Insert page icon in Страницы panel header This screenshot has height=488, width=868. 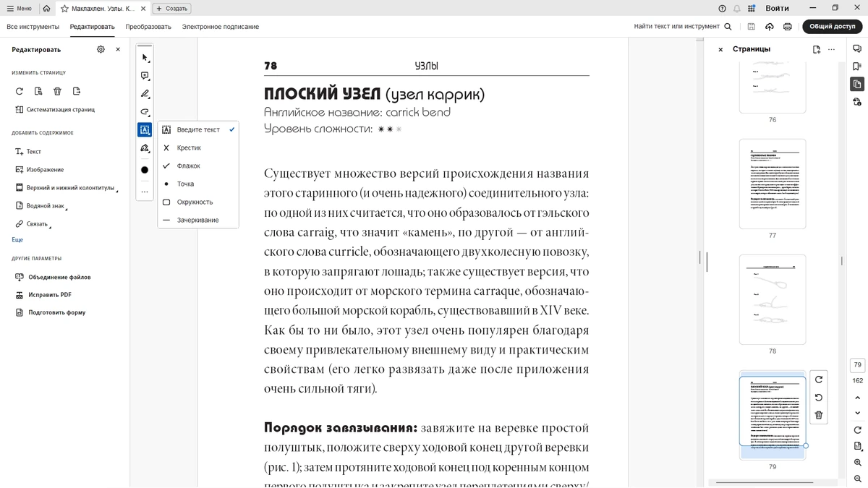pos(817,49)
